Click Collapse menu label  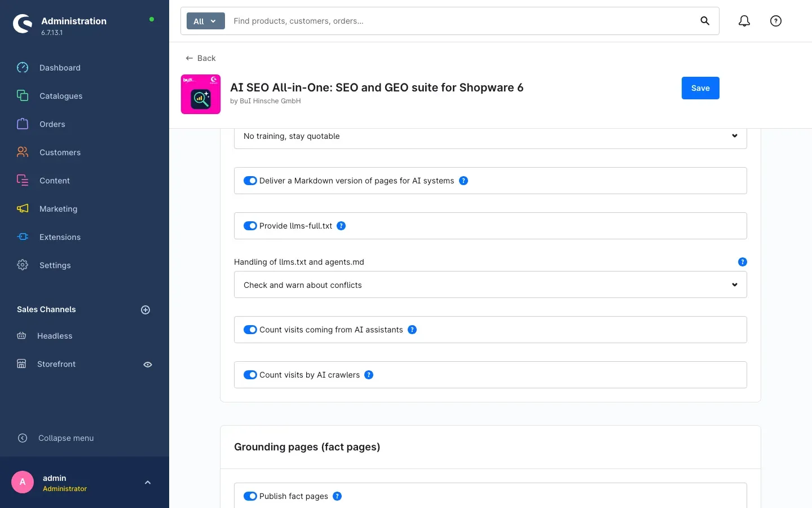point(66,438)
